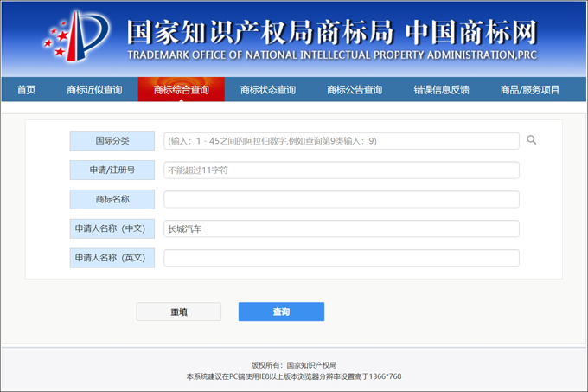Go to 商标近似查询 tab
The image size is (588, 392).
point(94,90)
